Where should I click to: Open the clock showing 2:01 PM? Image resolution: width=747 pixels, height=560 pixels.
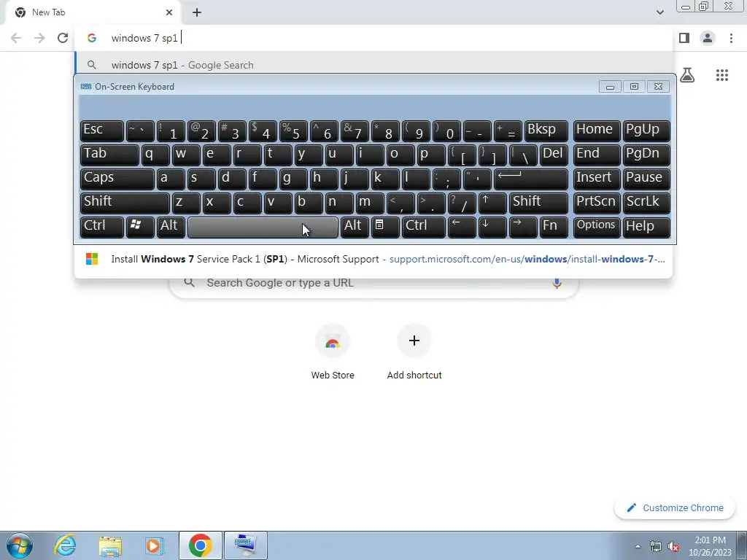pos(710,546)
